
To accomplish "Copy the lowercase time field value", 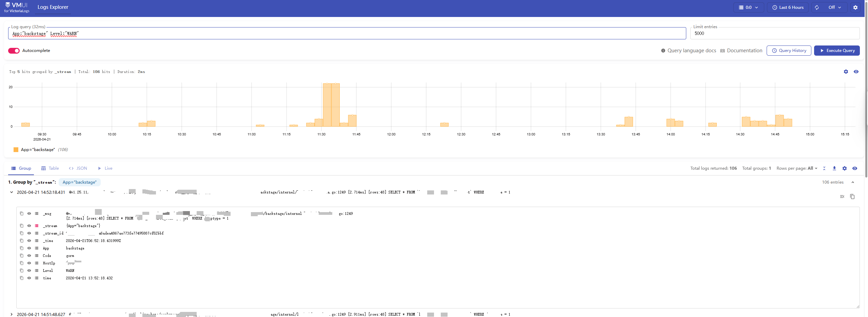I will click(x=22, y=278).
